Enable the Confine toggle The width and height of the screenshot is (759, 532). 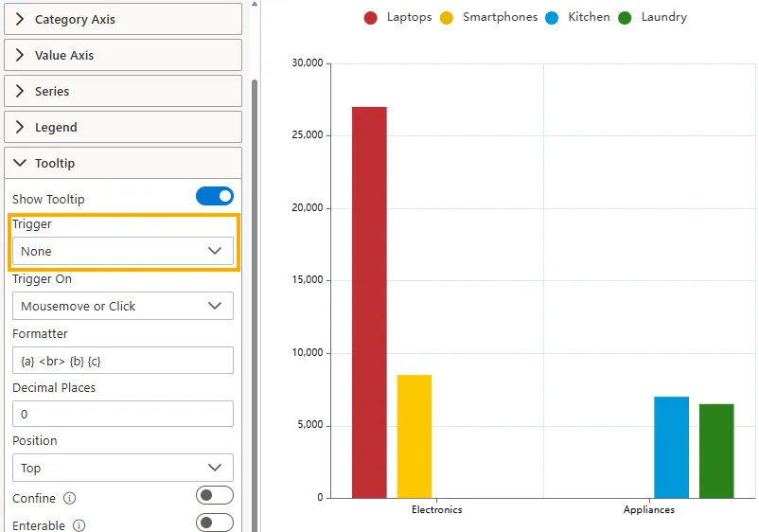[214, 496]
